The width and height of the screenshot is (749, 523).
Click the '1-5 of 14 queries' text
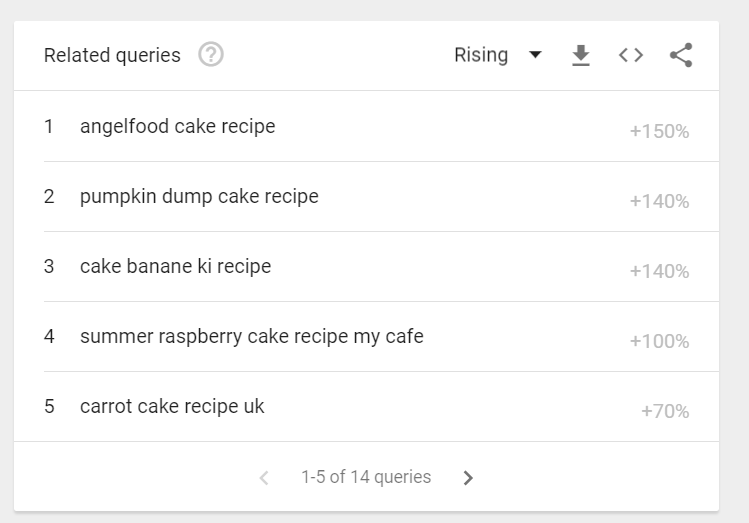coord(366,477)
